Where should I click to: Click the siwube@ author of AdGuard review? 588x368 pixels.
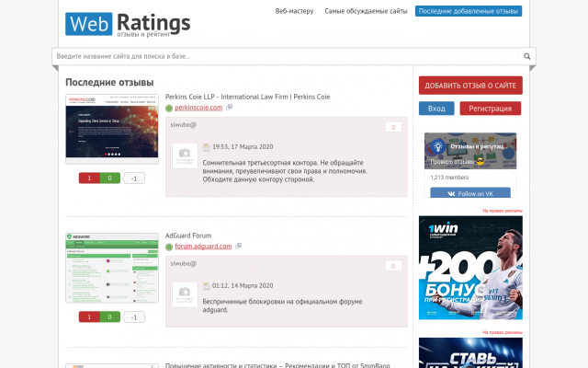coord(184,264)
